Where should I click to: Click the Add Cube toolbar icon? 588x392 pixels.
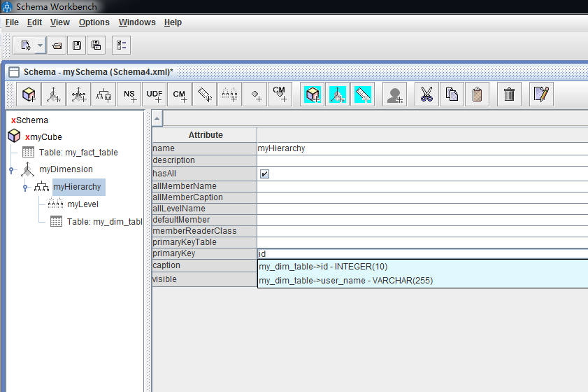[x=29, y=94]
